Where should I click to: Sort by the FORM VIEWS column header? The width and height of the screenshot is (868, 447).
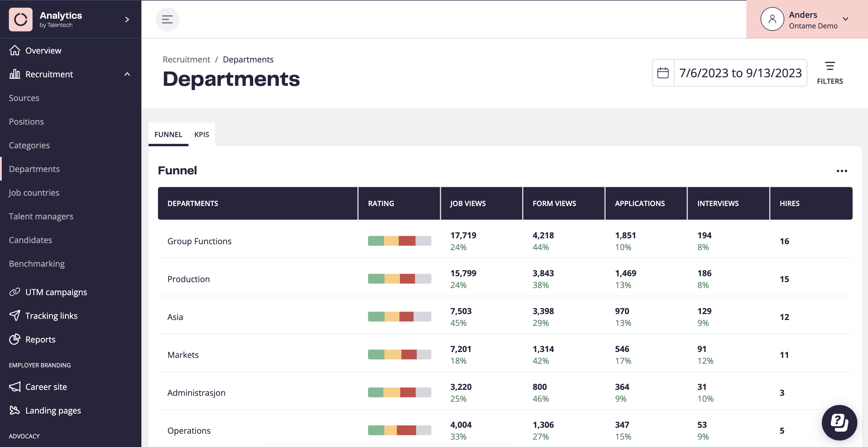tap(564, 203)
